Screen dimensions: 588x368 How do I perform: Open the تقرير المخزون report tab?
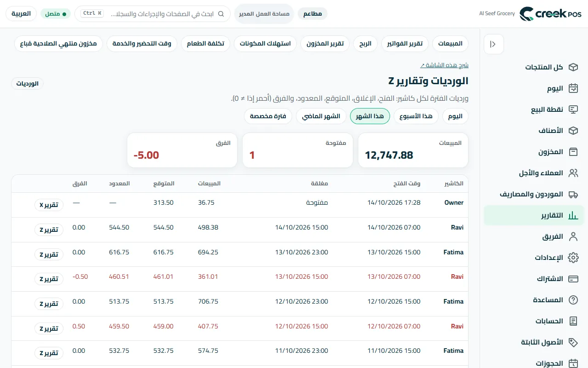(x=325, y=44)
